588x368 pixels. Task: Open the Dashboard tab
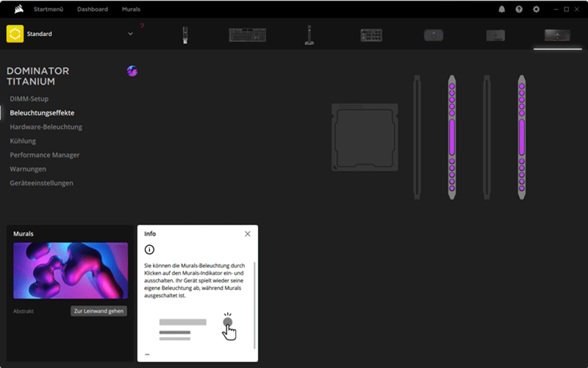93,9
